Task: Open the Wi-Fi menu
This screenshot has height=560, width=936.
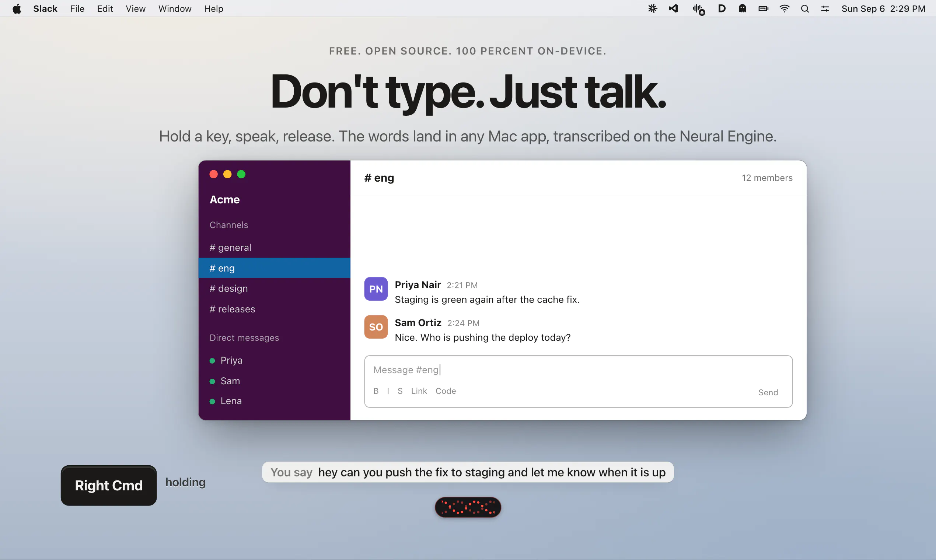Action: [x=785, y=8]
